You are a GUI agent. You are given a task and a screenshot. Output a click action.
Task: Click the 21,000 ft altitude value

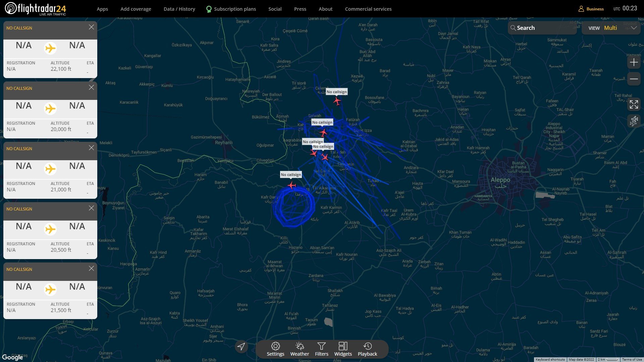click(x=61, y=190)
